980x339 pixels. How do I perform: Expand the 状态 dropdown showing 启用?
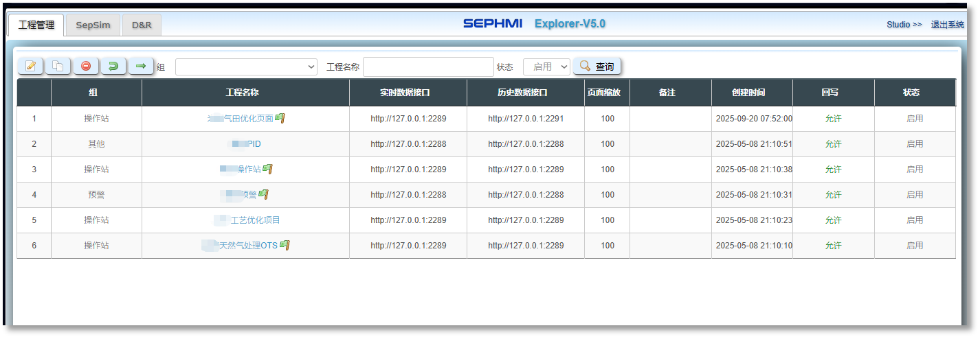coord(546,67)
